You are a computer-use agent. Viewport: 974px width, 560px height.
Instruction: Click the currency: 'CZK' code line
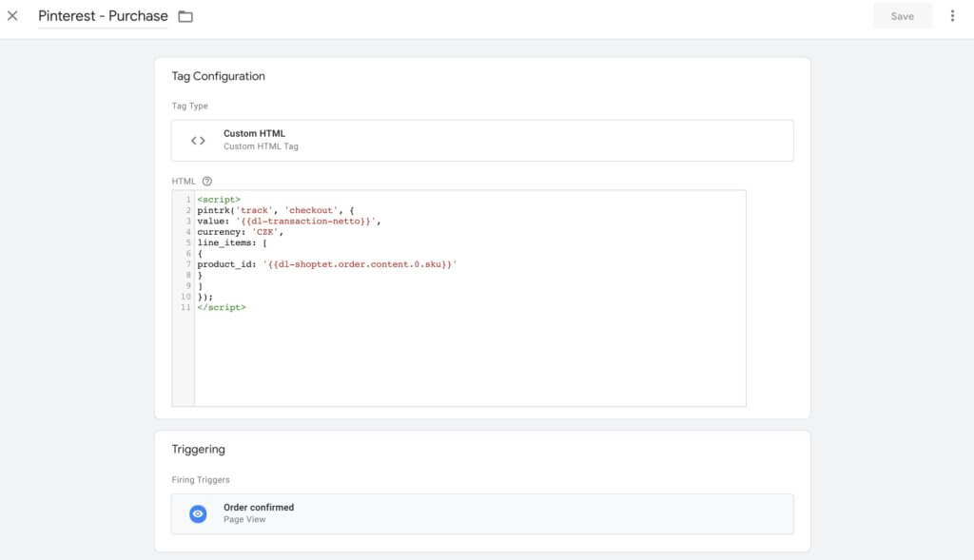(240, 232)
